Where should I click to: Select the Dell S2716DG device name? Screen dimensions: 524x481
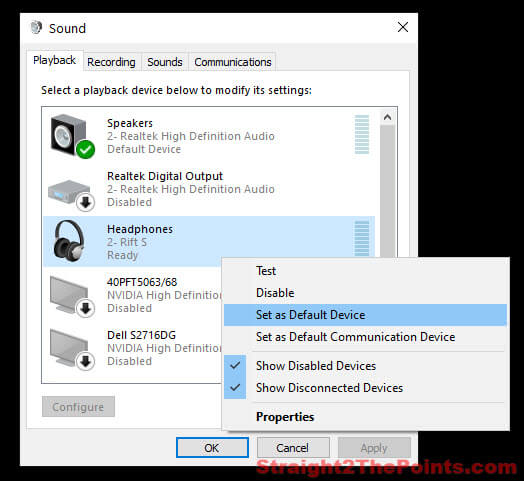(x=141, y=335)
